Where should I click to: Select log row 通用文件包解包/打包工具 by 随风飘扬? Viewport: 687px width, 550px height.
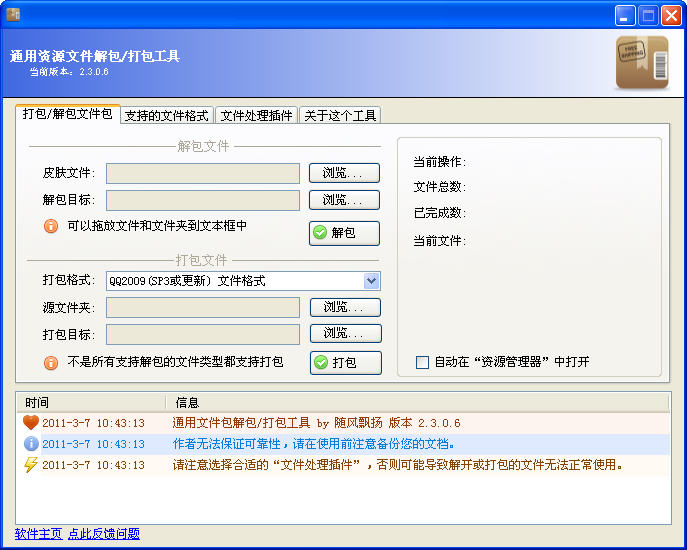(344, 423)
